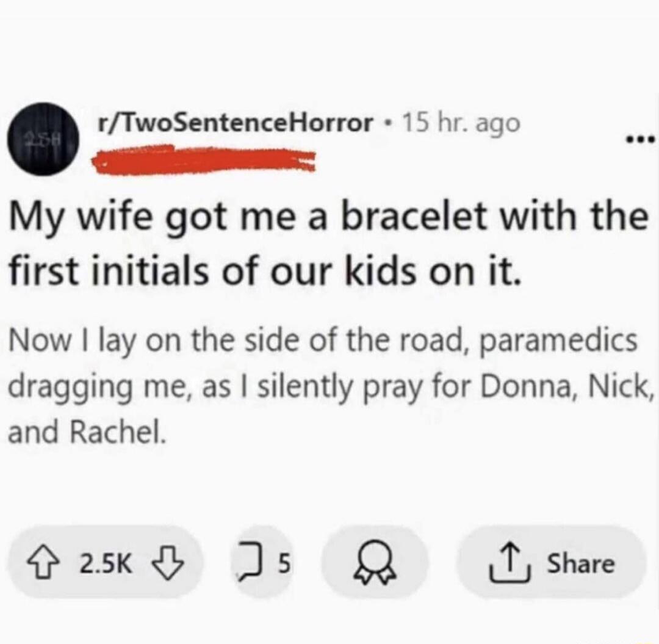Toggle the award ribbon on this post

[375, 562]
